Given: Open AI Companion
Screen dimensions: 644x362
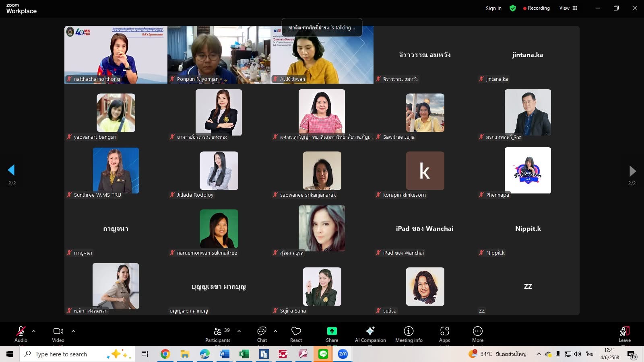Looking at the screenshot, I should click(370, 334).
